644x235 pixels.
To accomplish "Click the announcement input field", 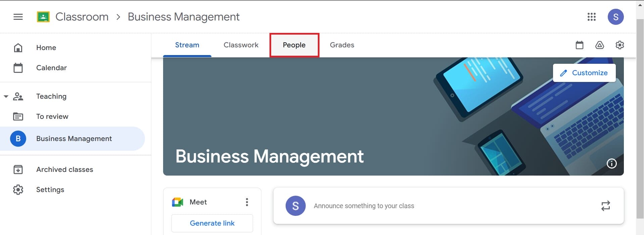I will click(x=364, y=206).
